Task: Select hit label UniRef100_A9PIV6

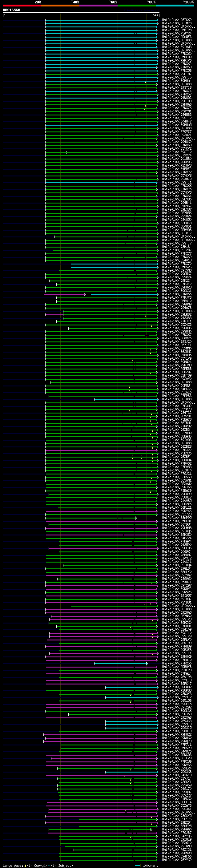Action: (x=177, y=61)
